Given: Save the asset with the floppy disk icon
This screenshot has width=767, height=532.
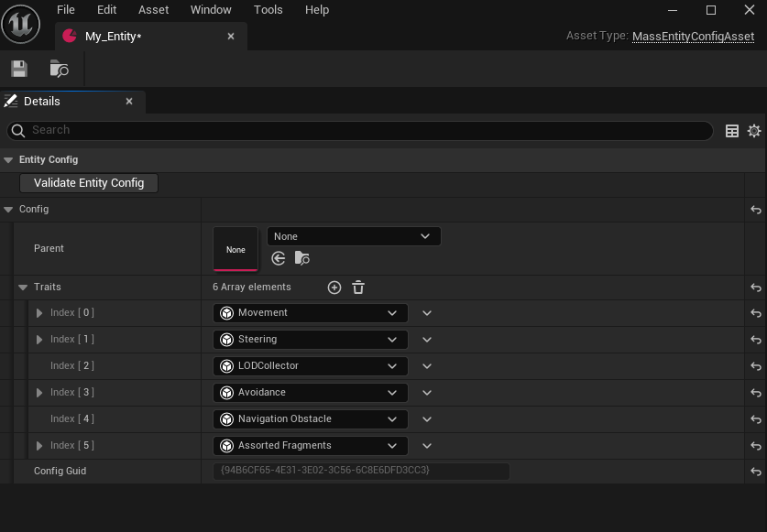Looking at the screenshot, I should (19, 69).
